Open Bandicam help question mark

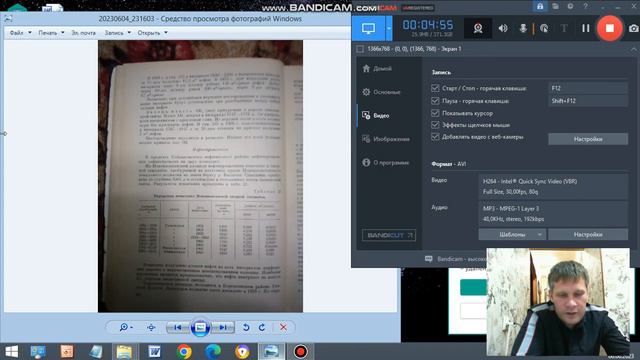(585, 7)
